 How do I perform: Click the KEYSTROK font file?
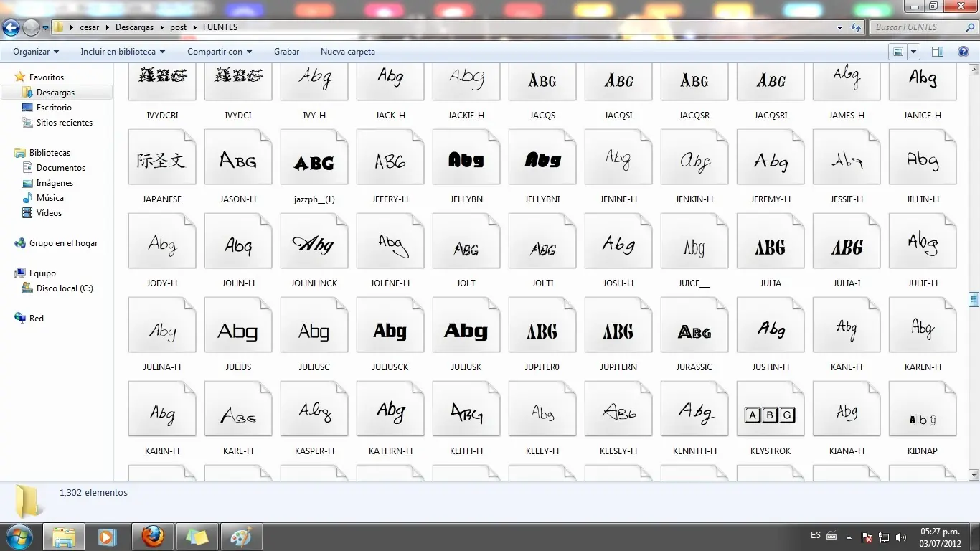click(771, 418)
